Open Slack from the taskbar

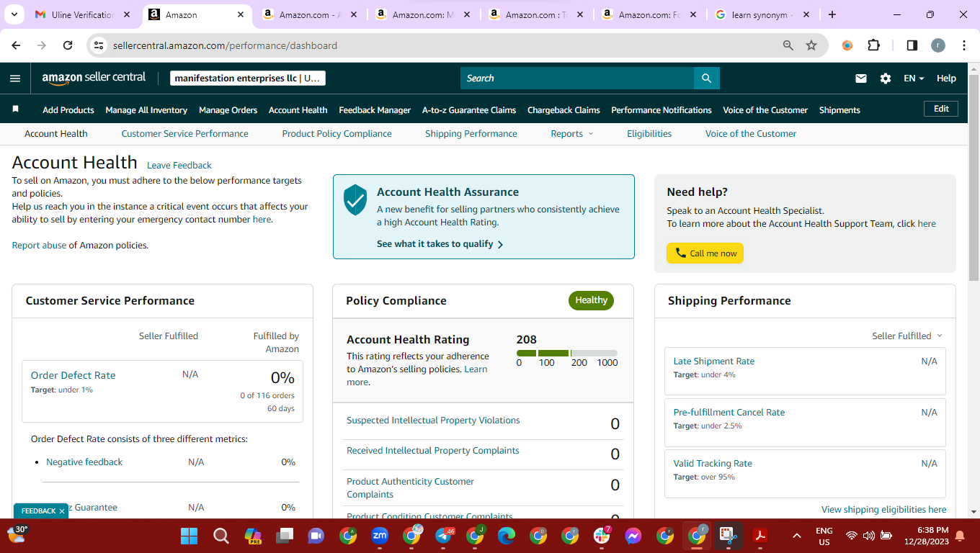(602, 536)
